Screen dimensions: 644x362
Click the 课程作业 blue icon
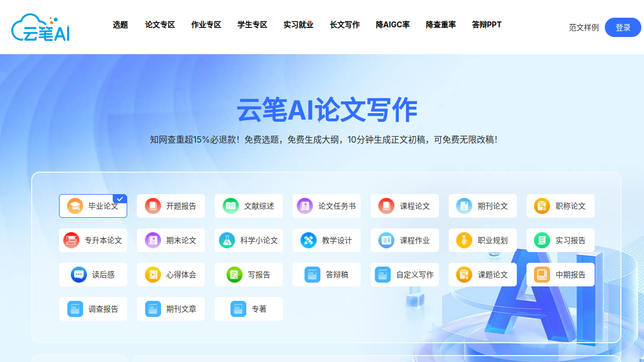[x=386, y=240]
